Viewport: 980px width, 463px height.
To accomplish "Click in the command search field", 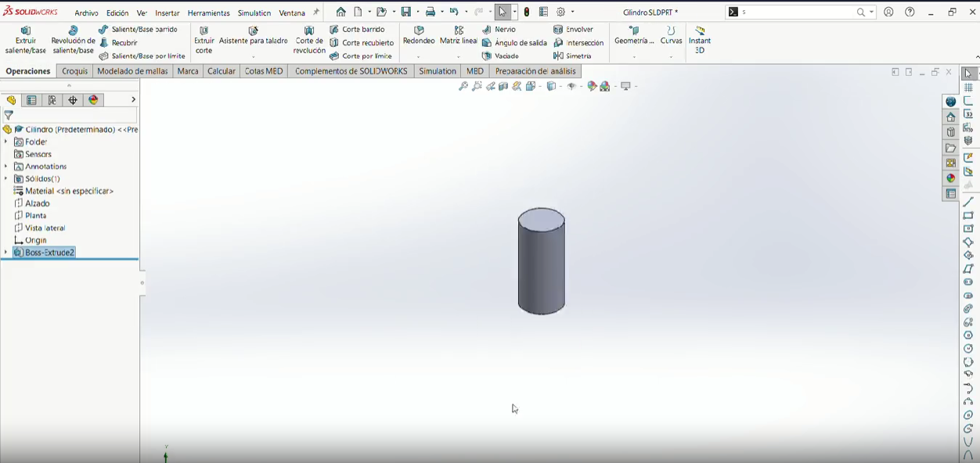I will click(797, 13).
